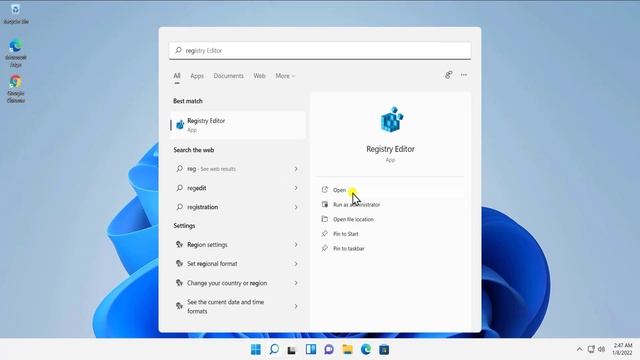
Task: Expand arrow next to 'reg' web result
Action: tap(296, 169)
